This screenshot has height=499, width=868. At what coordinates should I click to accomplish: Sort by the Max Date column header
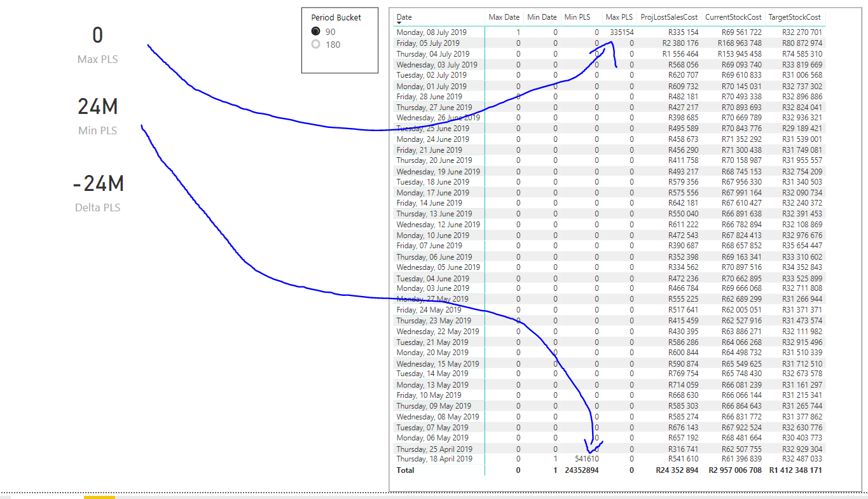(x=504, y=17)
